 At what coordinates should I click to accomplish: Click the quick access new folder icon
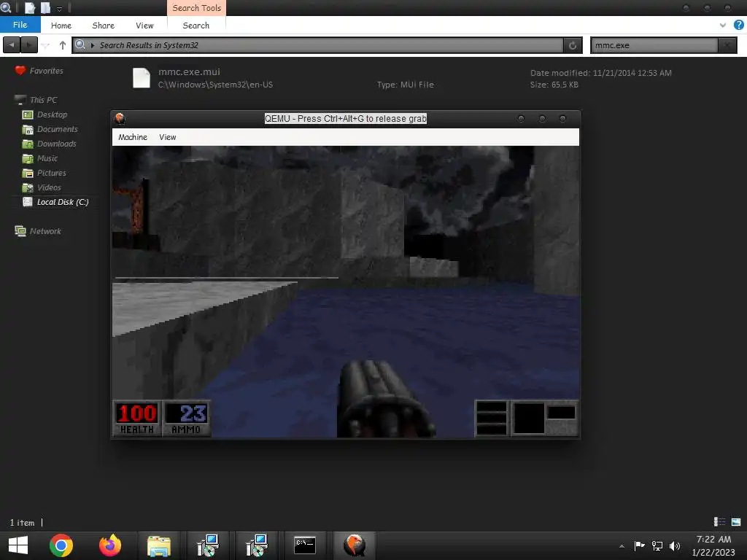coord(46,7)
